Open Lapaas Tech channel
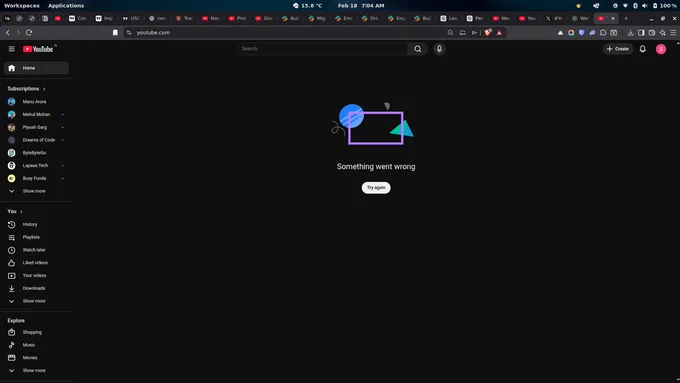 (36, 165)
